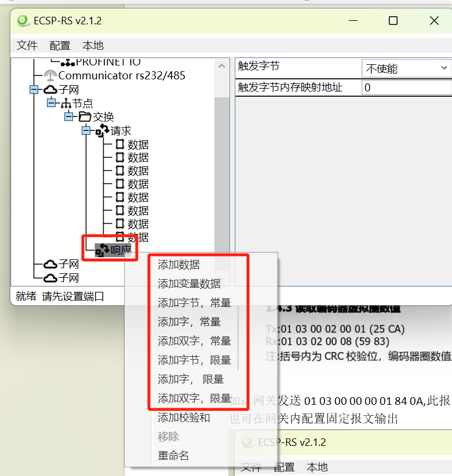This screenshot has width=452, height=476.
Task: Open the 配置 menu in the front window
Action: click(60, 46)
